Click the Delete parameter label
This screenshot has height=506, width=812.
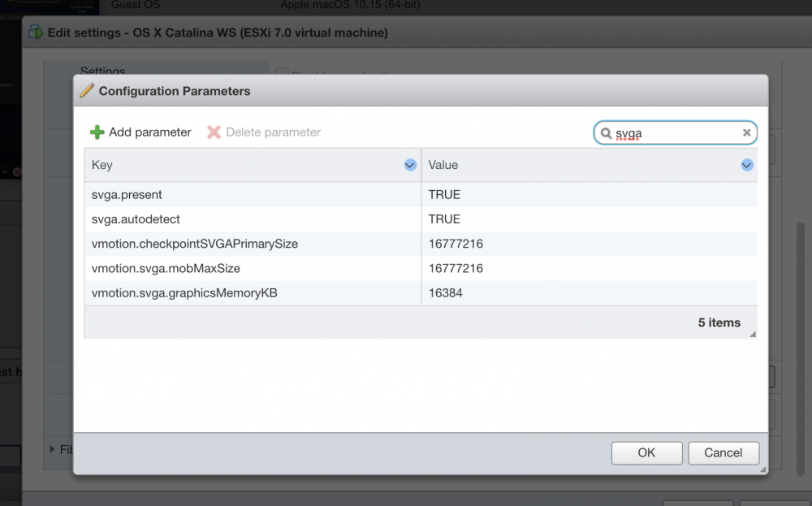(273, 132)
